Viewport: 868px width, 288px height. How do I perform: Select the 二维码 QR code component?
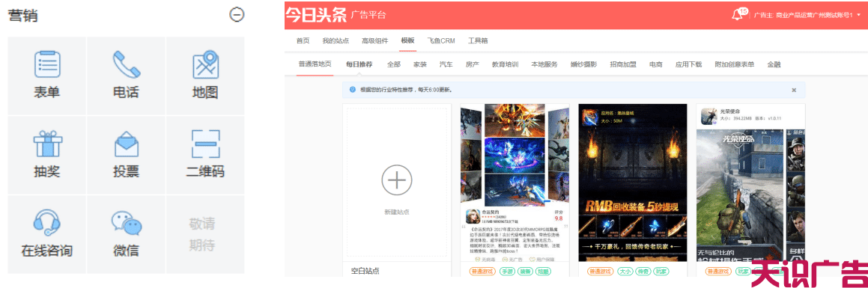pos(205,155)
